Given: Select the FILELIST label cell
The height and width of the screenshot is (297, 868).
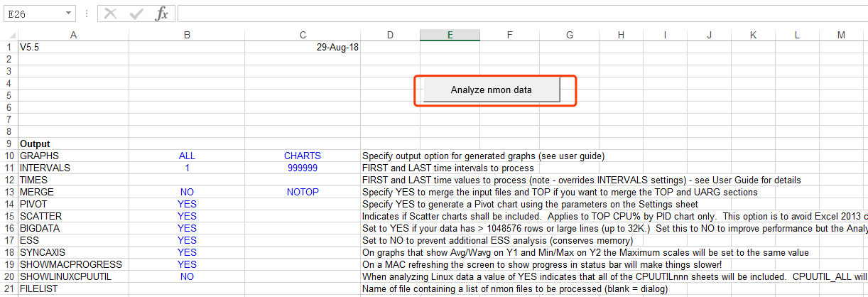Looking at the screenshot, I should [x=74, y=288].
